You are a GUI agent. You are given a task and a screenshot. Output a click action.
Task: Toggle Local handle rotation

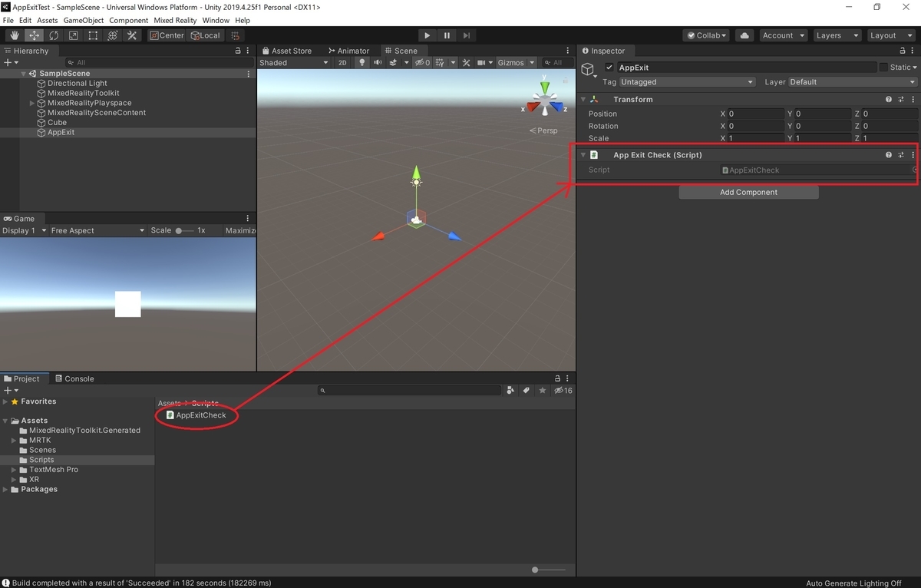[x=205, y=35]
